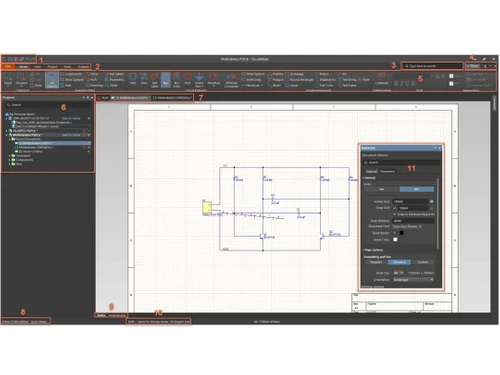Select mm units in Inspector
This screenshot has height=375, width=500.
click(382, 189)
